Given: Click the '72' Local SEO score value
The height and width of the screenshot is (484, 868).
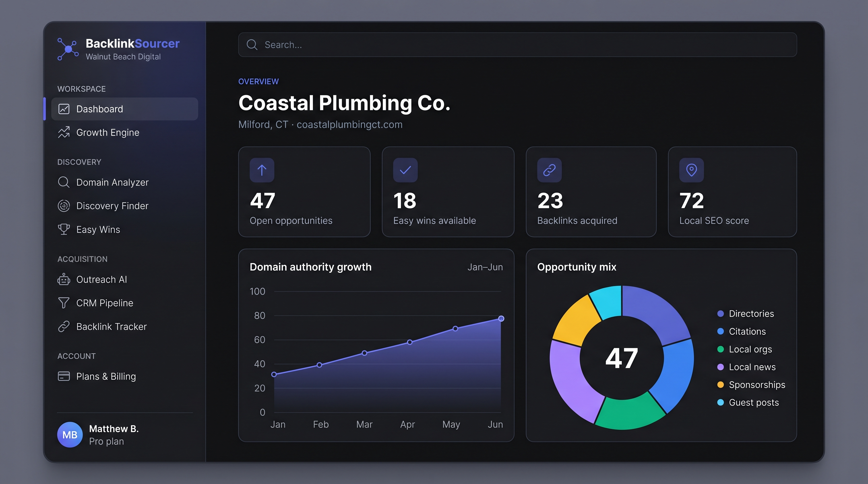Looking at the screenshot, I should pos(691,201).
